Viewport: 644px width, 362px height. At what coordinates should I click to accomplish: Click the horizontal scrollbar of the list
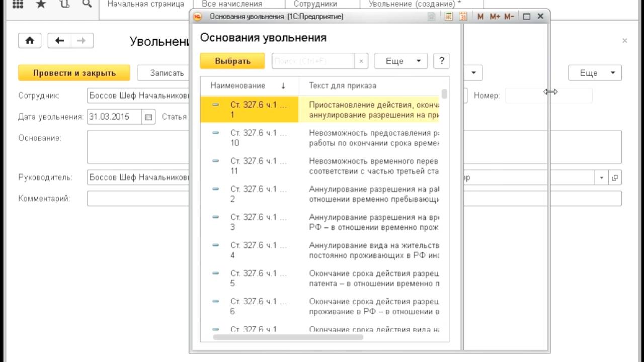[x=288, y=337]
